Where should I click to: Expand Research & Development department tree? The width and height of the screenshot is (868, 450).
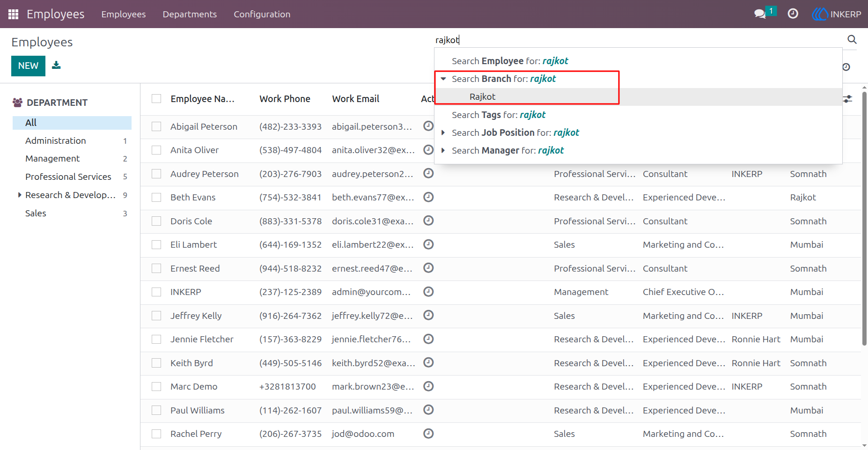(x=20, y=195)
